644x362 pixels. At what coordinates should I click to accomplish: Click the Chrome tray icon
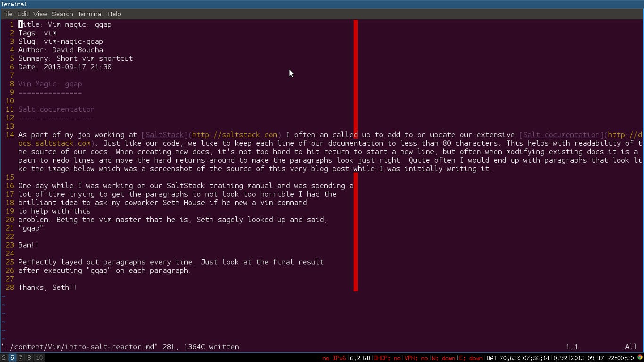(x=640, y=358)
